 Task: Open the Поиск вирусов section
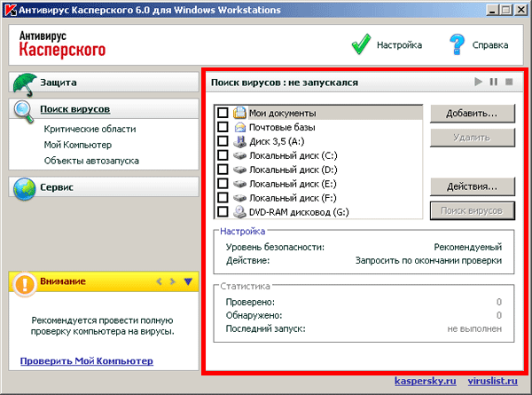[x=104, y=109]
